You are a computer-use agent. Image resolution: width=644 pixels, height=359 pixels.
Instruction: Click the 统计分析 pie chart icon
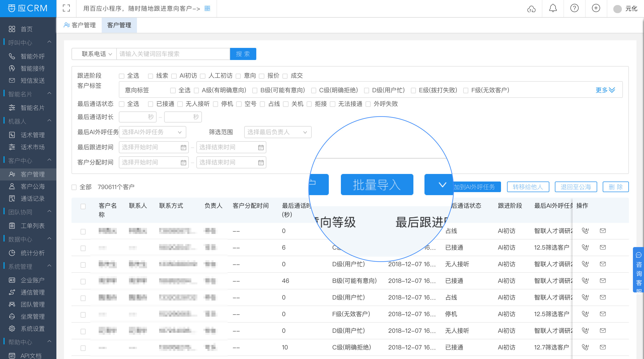tap(12, 253)
